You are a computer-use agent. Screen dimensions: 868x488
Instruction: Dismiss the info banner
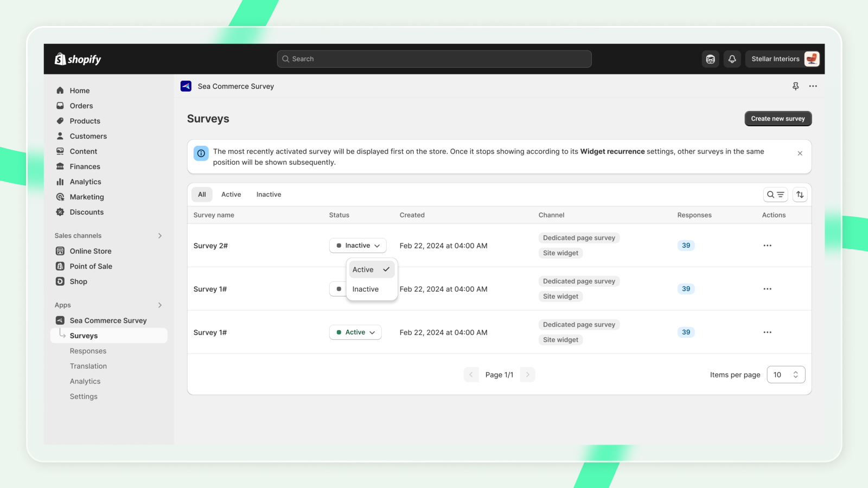[800, 153]
